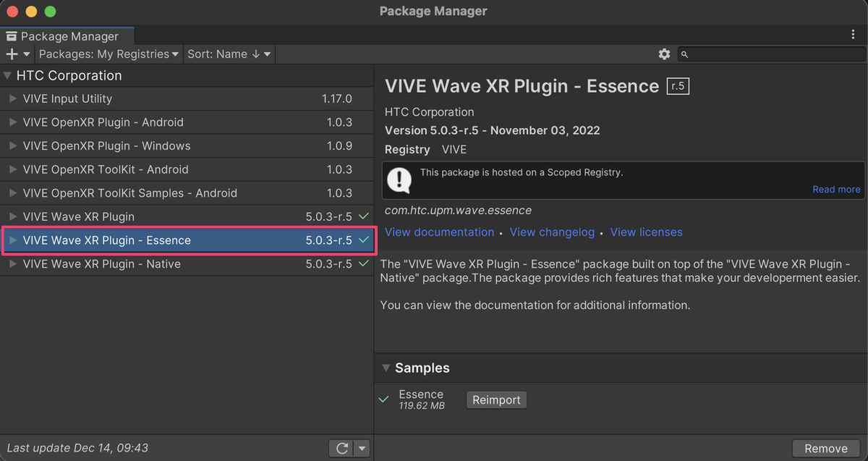868x461 pixels.
Task: Open the three-dot window options menu
Action: coord(854,35)
